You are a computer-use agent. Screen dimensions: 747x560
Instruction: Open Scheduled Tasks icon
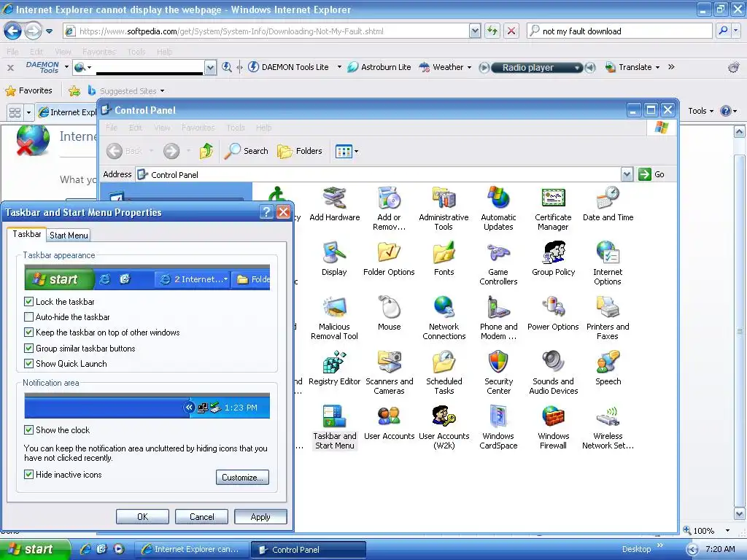pyautogui.click(x=444, y=373)
